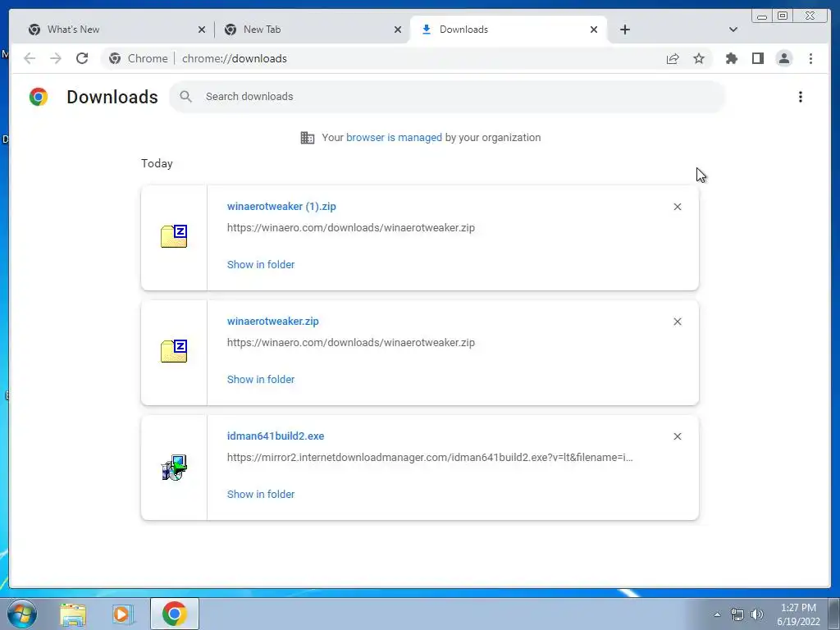840x630 pixels.
Task: Remove winaerotweaker (1).zip from the list
Action: coord(677,207)
